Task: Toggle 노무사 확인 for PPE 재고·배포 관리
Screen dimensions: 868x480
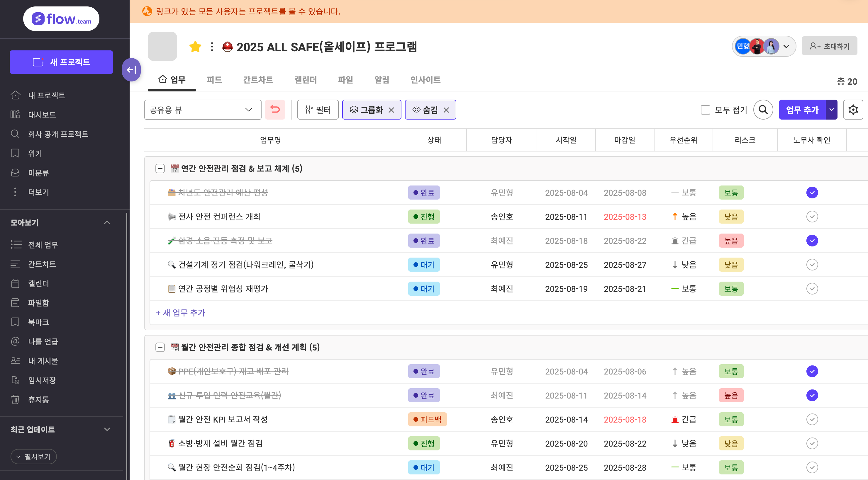Action: pyautogui.click(x=812, y=371)
